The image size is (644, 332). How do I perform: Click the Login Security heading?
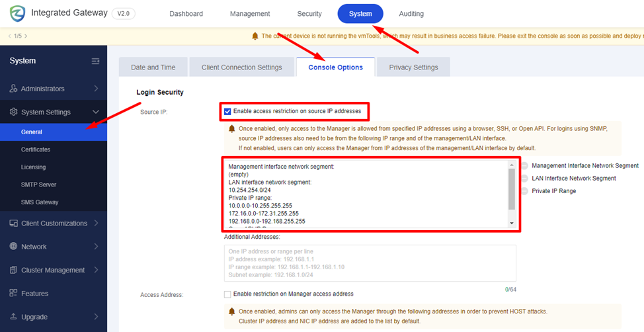point(160,93)
